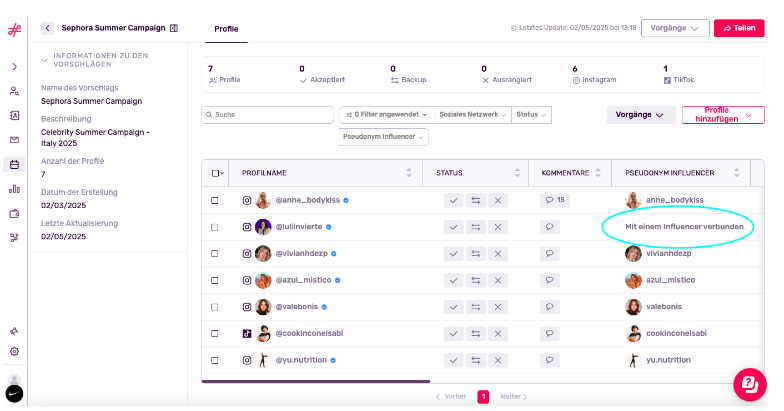784x411 pixels.
Task: Click the Suche search field
Action: tap(268, 114)
